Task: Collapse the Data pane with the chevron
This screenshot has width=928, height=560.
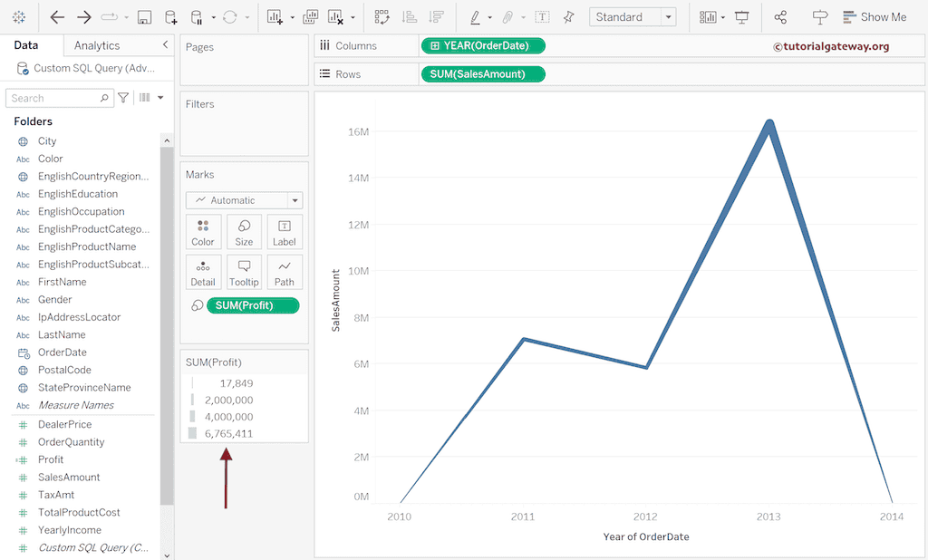Action: [x=165, y=44]
